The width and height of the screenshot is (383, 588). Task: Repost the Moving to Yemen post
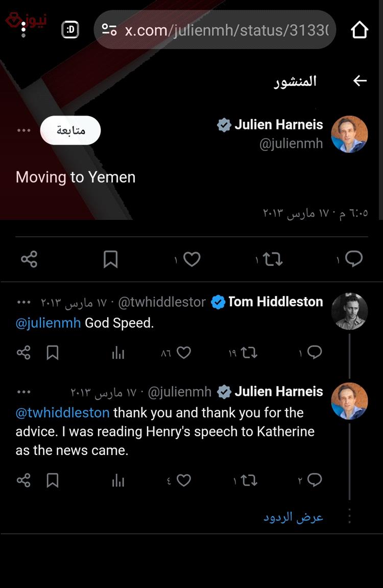(273, 259)
